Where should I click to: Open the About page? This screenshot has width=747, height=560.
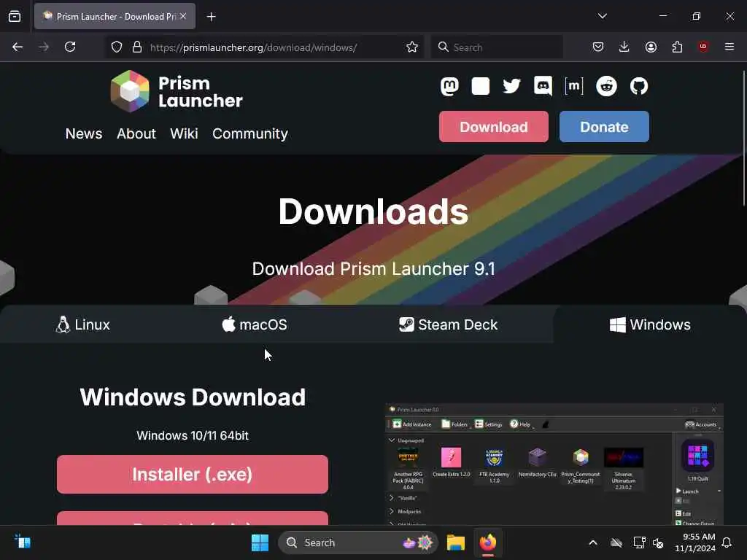(136, 134)
